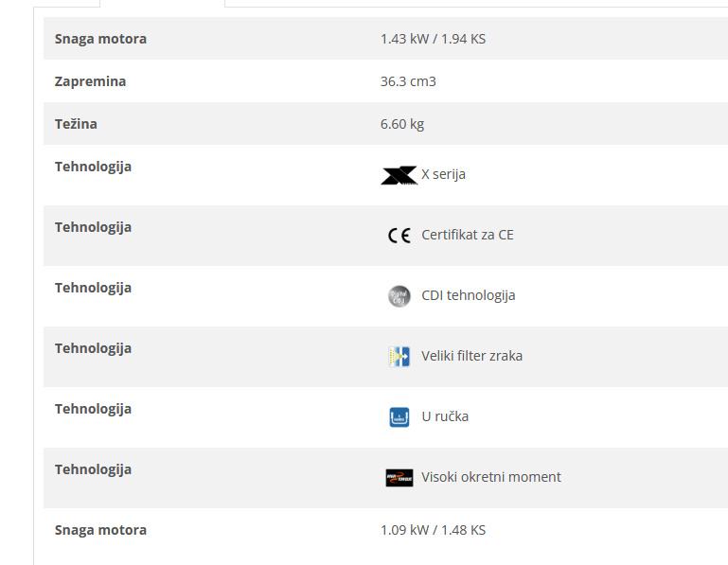
Task: Click the 1.43 kW / 1.94 KS value
Action: coord(433,39)
